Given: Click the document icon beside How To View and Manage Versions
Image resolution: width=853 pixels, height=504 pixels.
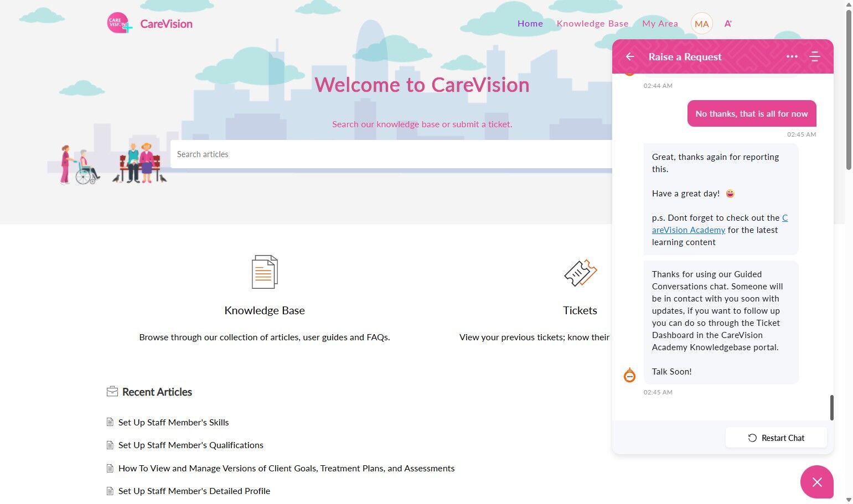Looking at the screenshot, I should [110, 468].
